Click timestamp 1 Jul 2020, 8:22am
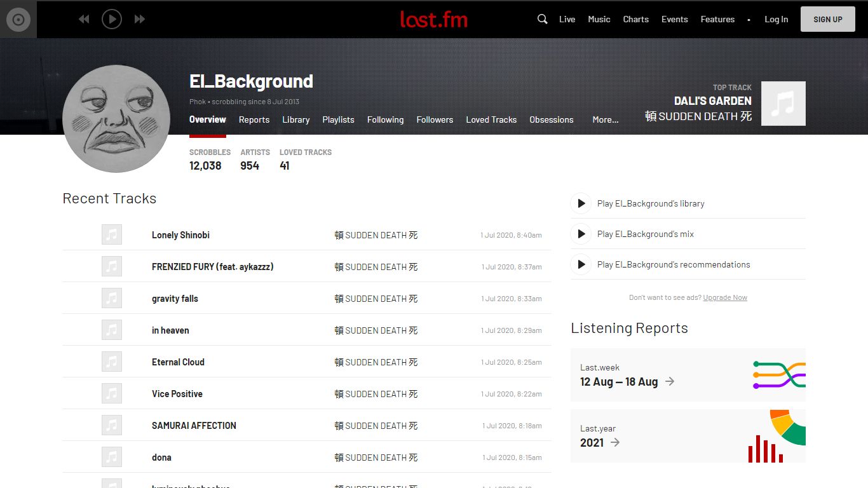The width and height of the screenshot is (868, 488). pyautogui.click(x=511, y=394)
